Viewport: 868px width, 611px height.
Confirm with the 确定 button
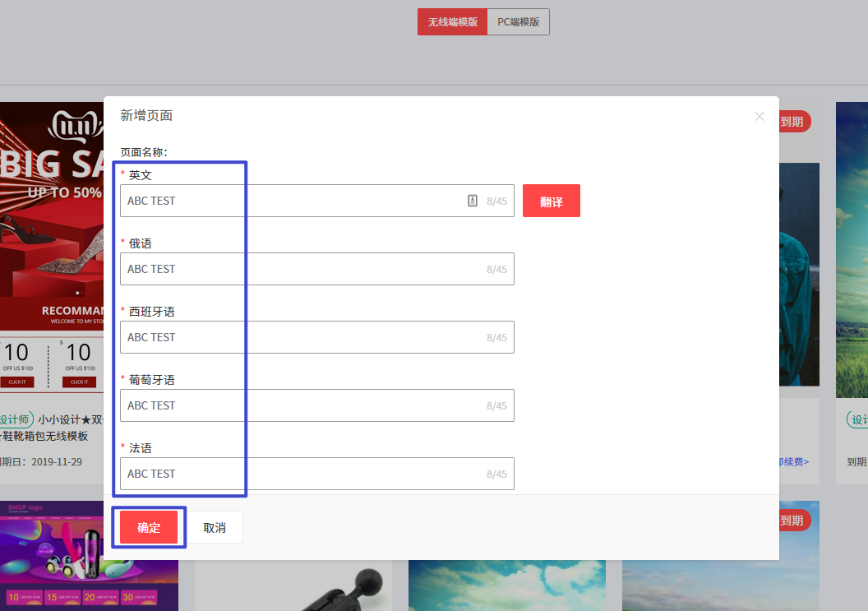point(149,527)
